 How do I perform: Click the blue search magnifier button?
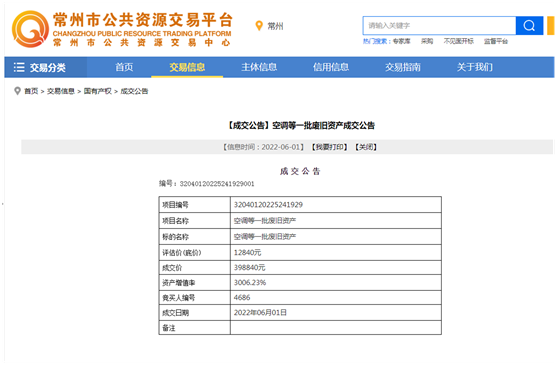tap(529, 26)
